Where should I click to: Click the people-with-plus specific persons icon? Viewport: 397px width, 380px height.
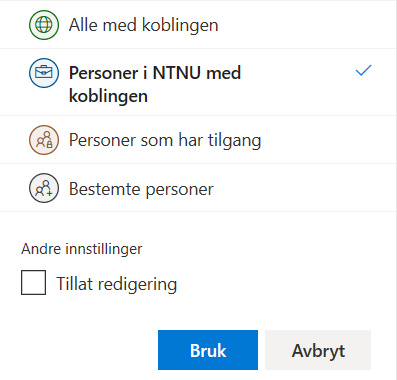[x=44, y=188]
